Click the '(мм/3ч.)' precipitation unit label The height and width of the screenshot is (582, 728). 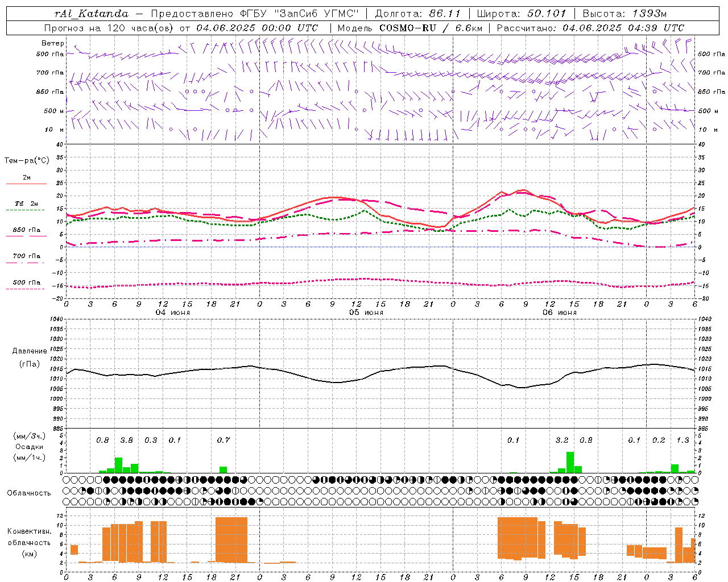pyautogui.click(x=30, y=436)
